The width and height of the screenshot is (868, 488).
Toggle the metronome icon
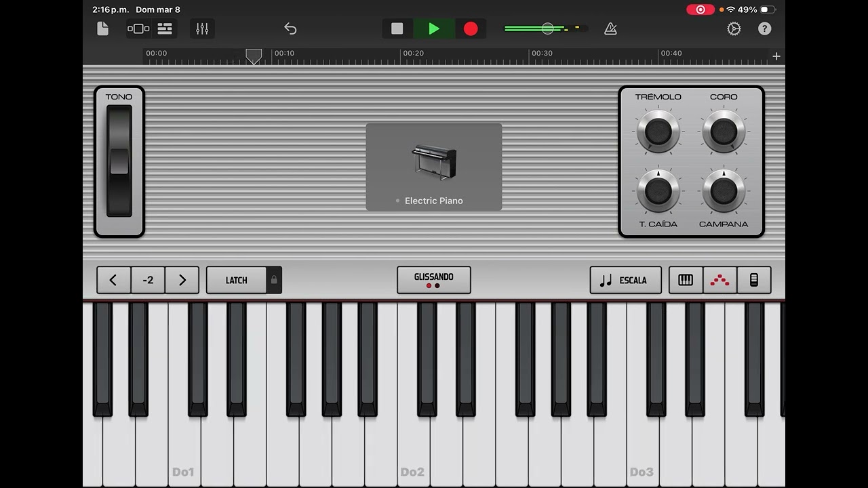click(x=610, y=28)
